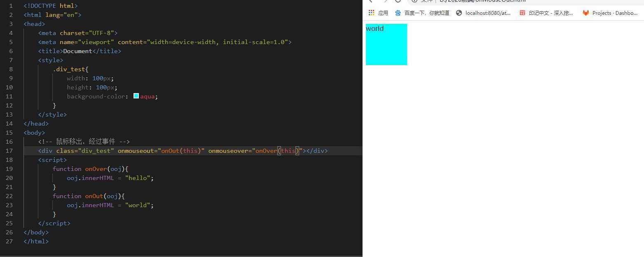Click the closing </html> tag

click(x=36, y=241)
